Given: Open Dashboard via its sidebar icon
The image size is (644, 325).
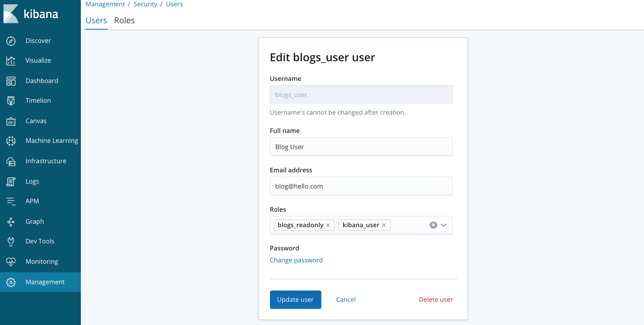Looking at the screenshot, I should [x=11, y=81].
